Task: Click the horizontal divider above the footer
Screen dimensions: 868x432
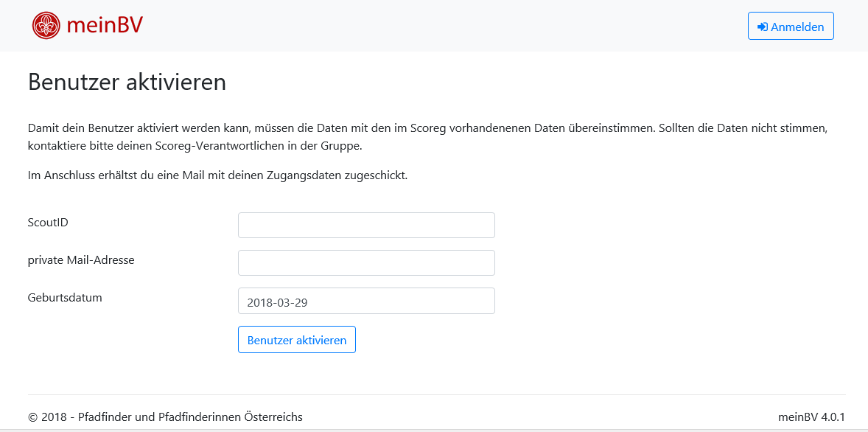Action: [437, 395]
